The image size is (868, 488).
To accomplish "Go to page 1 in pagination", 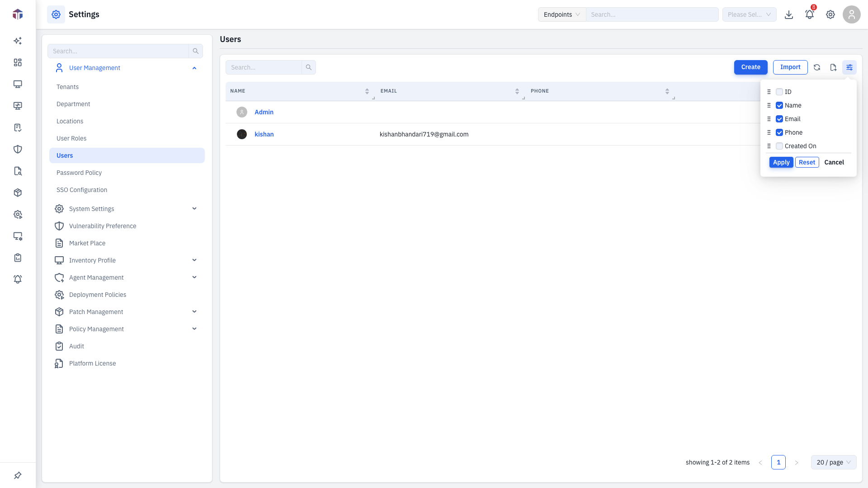I will pyautogui.click(x=778, y=462).
